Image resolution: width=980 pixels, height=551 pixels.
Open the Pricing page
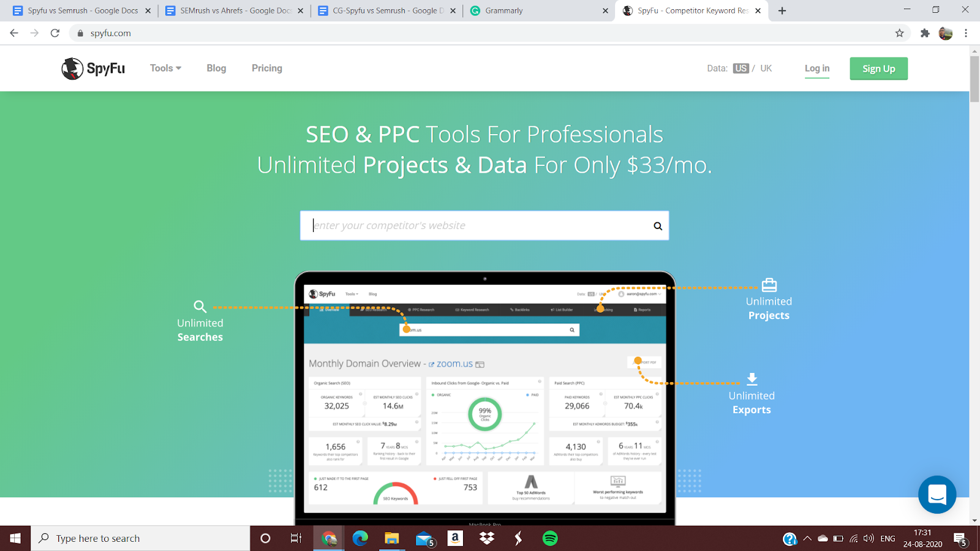(267, 68)
